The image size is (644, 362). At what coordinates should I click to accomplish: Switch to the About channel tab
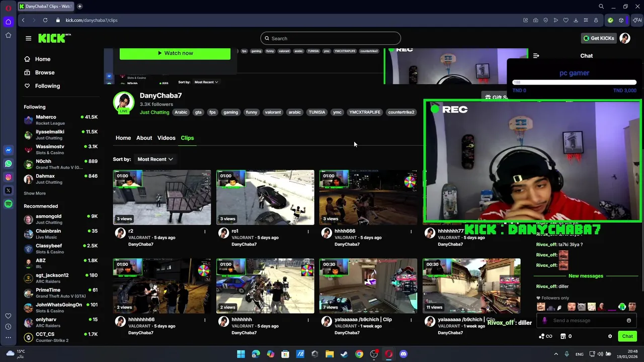coord(144,138)
